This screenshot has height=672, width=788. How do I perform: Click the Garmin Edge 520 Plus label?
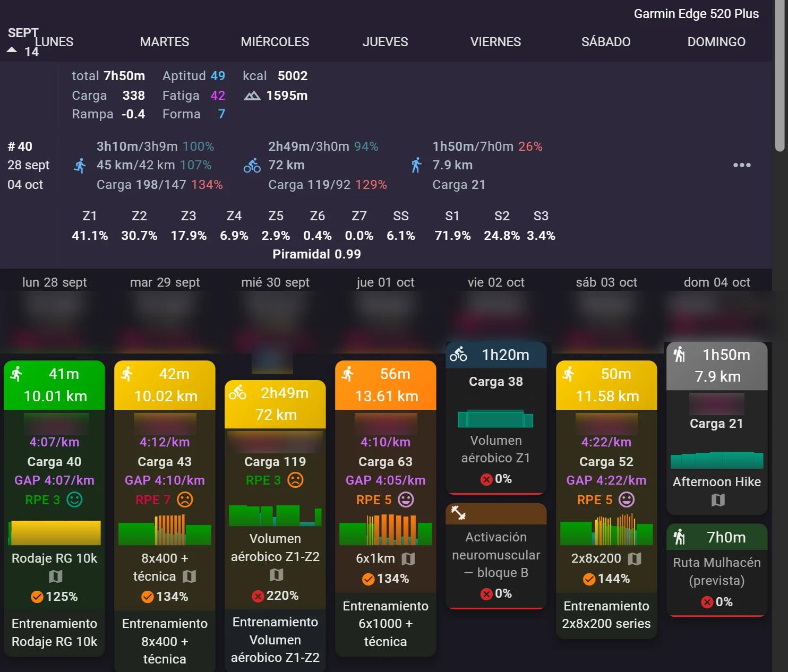pyautogui.click(x=696, y=14)
